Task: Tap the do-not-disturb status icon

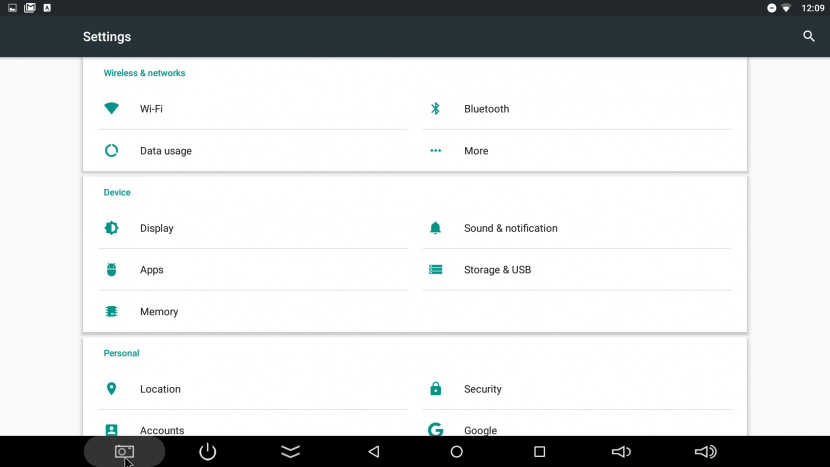Action: coord(771,7)
